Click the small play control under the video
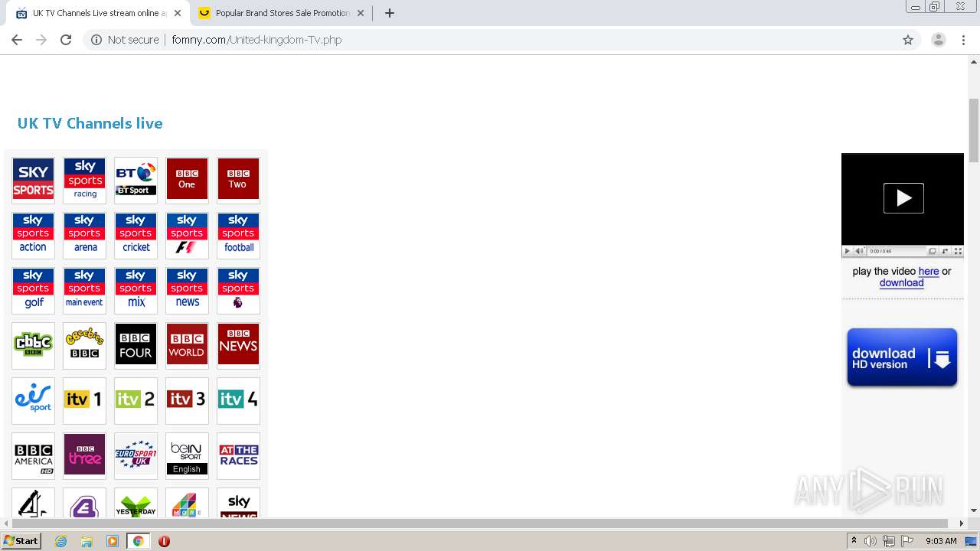980x551 pixels. point(847,251)
